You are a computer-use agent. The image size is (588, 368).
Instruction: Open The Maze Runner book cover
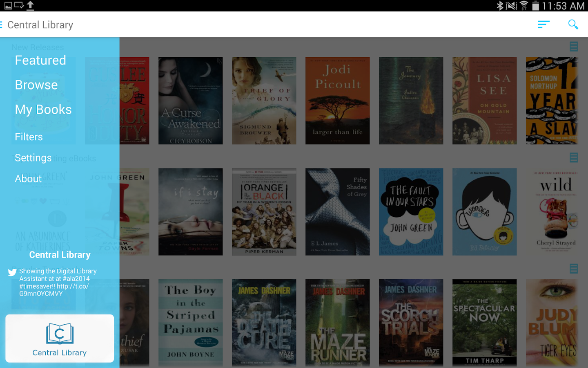338,323
